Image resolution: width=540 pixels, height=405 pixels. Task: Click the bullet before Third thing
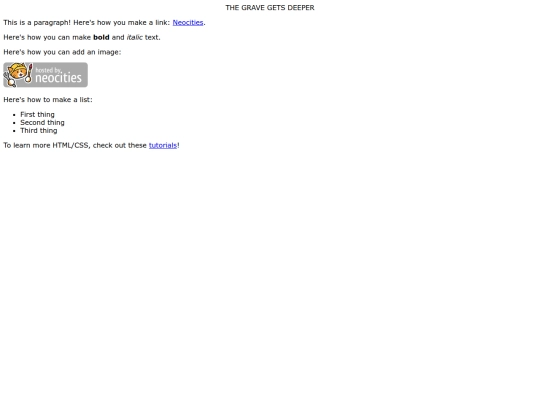pyautogui.click(x=14, y=131)
